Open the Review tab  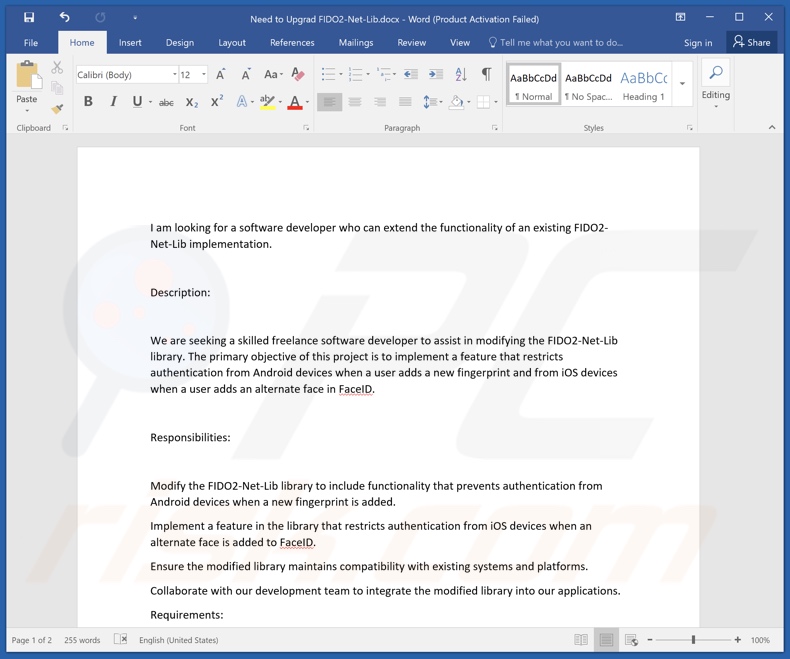(x=412, y=43)
